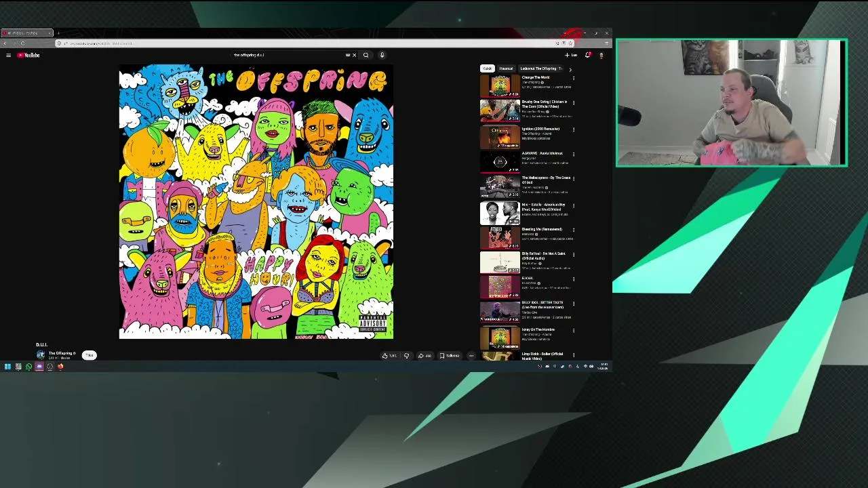Select the first filter chip in the sidebar

point(487,68)
